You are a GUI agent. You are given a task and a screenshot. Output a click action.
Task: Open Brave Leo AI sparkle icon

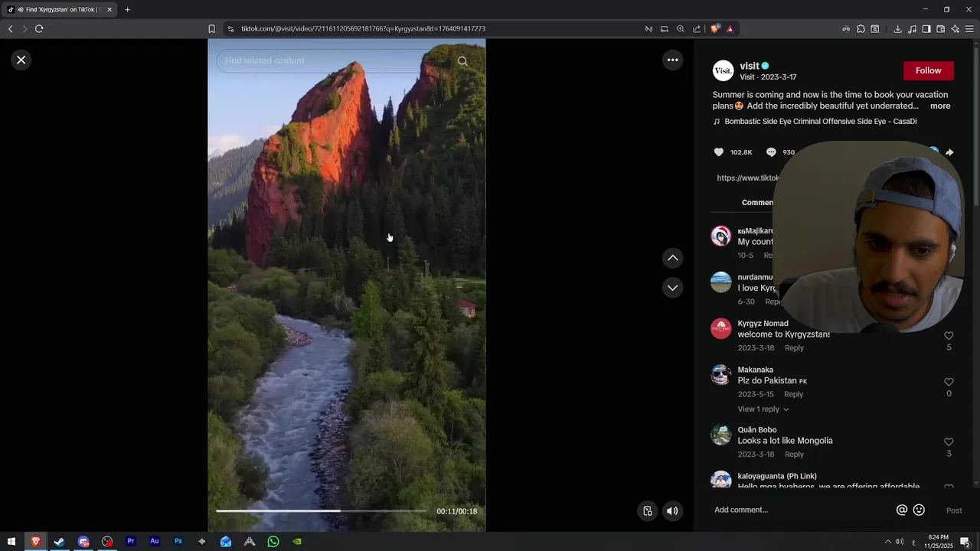(x=955, y=29)
